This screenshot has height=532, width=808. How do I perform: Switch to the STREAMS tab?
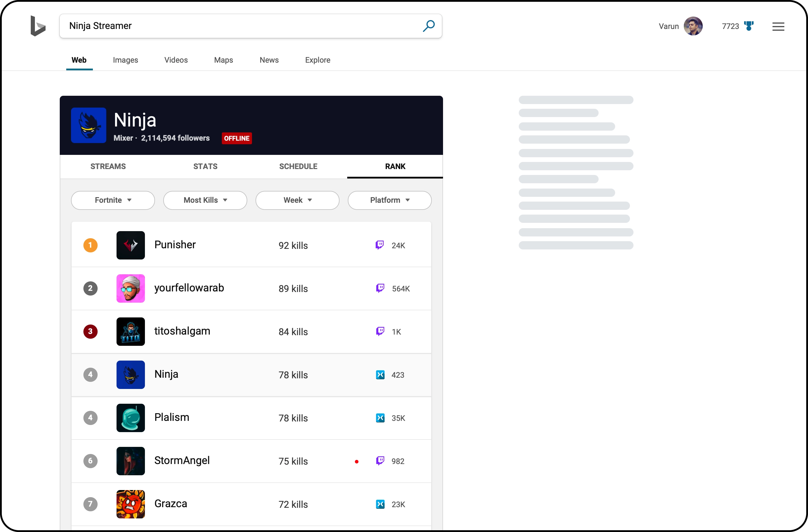coord(108,167)
